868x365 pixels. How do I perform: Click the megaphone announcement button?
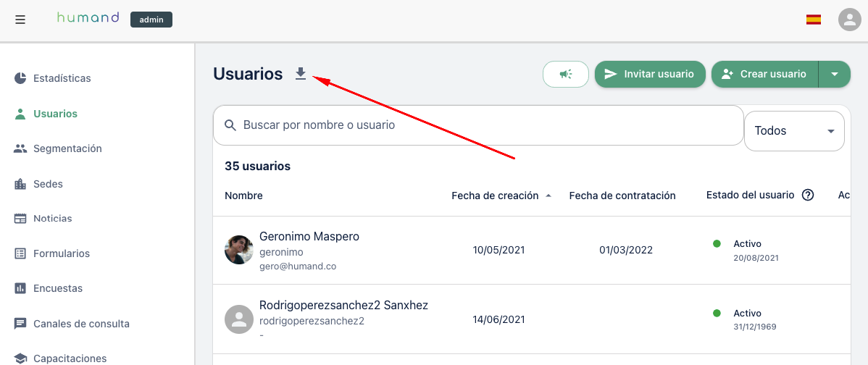pos(566,74)
